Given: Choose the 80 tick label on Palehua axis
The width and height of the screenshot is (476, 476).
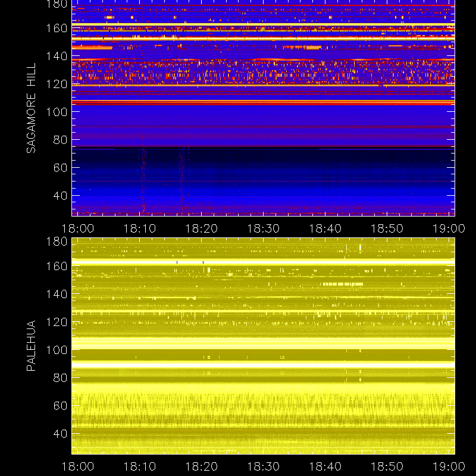Looking at the screenshot, I should [61, 378].
